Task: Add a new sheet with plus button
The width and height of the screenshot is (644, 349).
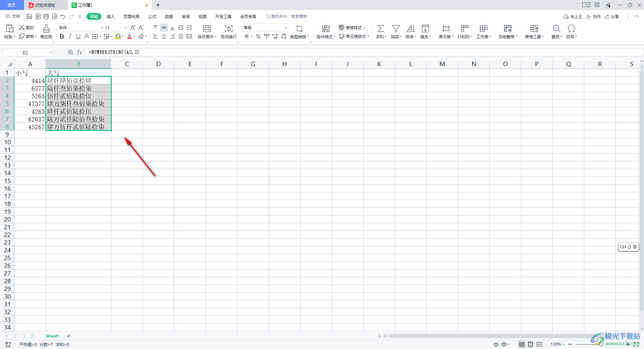Action: point(69,336)
